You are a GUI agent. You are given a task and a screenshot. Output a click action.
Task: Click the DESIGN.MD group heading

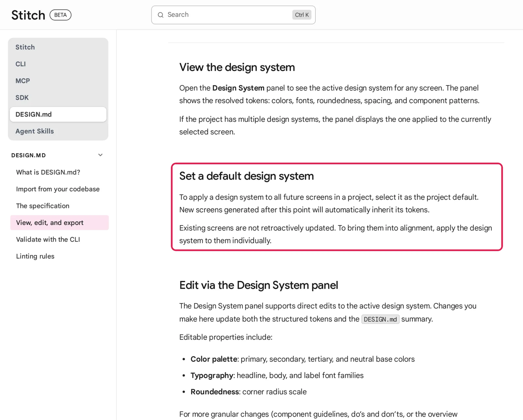tap(28, 155)
